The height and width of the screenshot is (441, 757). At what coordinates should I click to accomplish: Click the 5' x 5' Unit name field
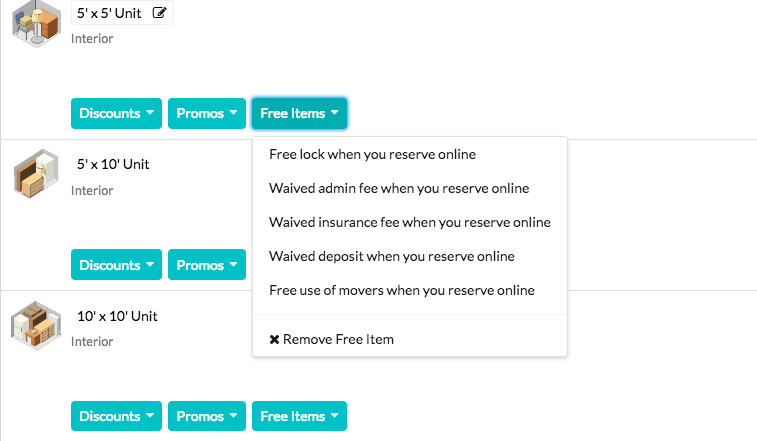122,13
